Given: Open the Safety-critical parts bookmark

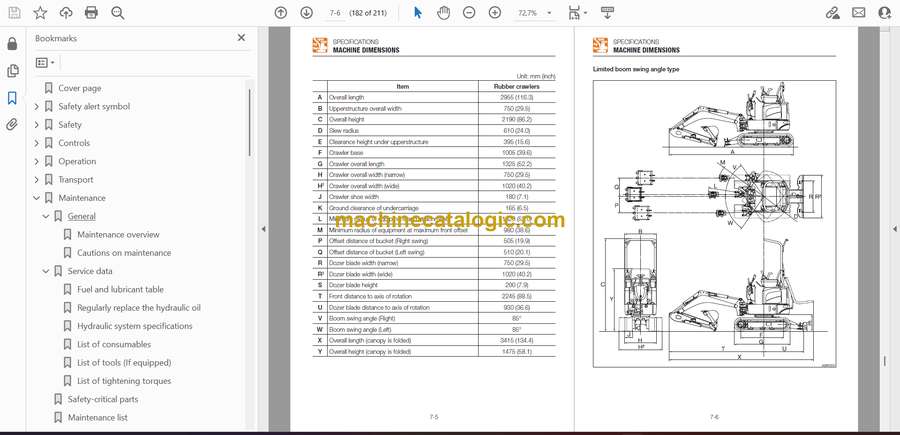Looking at the screenshot, I should (x=103, y=399).
